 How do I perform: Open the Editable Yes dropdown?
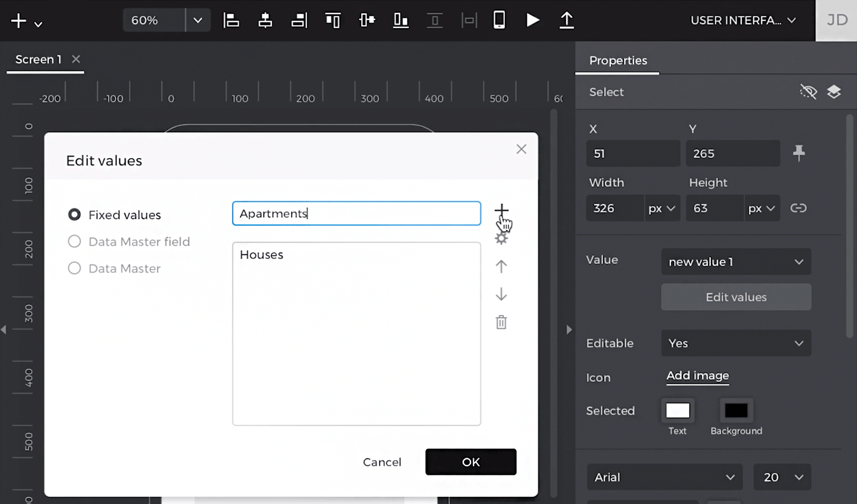736,343
